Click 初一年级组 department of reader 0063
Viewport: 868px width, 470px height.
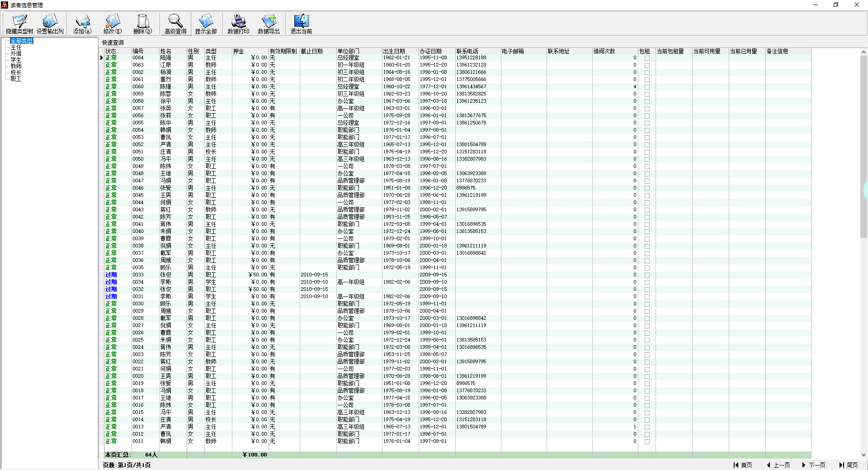pos(351,65)
